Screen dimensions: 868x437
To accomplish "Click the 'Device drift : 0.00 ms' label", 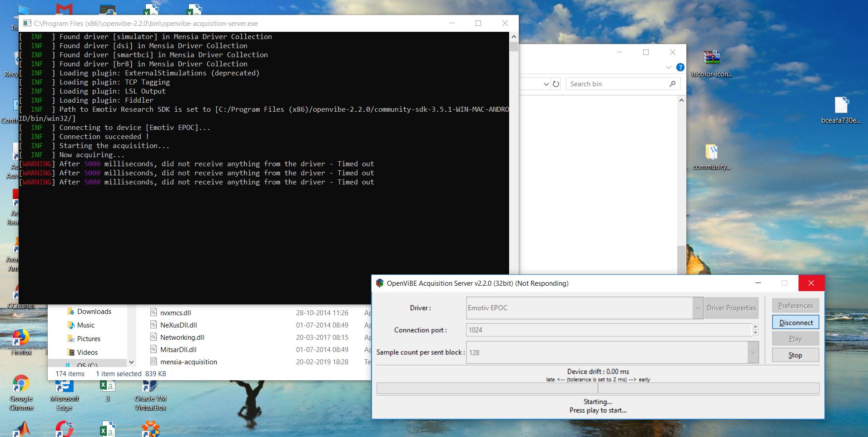I will 598,371.
